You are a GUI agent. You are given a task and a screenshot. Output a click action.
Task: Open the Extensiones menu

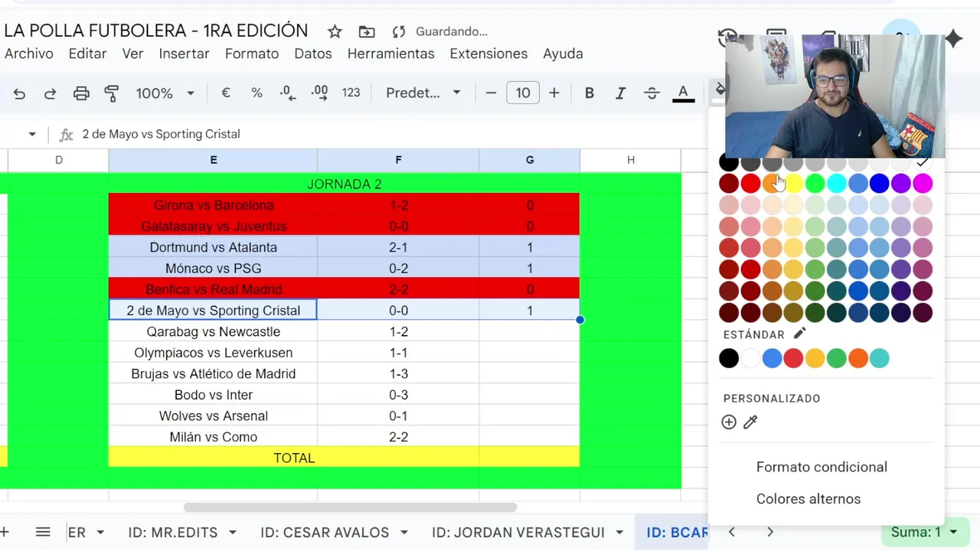(x=488, y=54)
